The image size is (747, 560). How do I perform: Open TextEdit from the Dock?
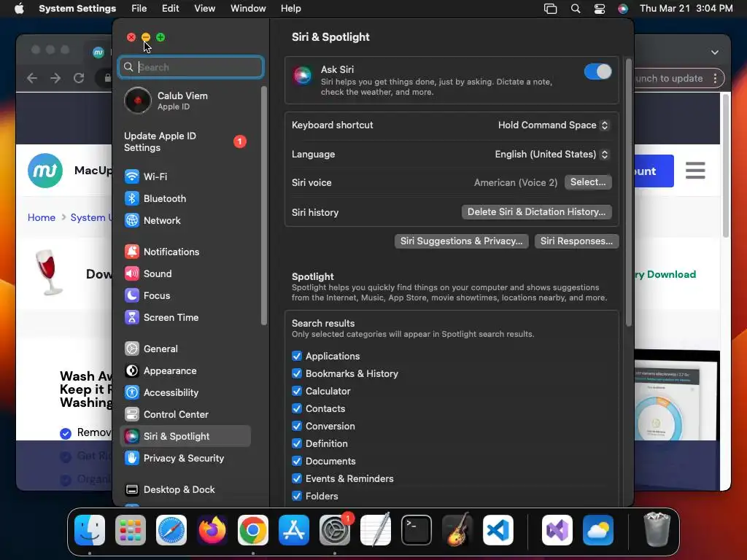coord(376,530)
